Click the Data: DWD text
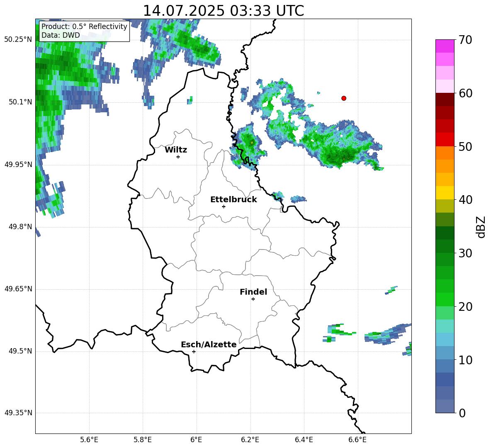 pyautogui.click(x=61, y=35)
